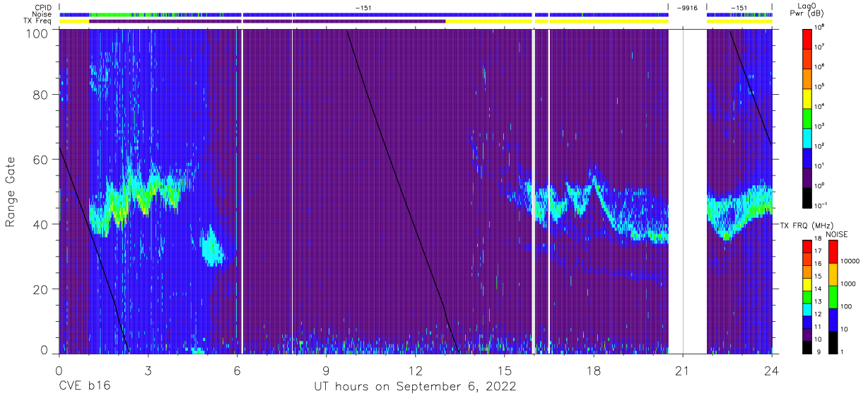Click the Noise row label
This screenshot has width=868, height=401.
pyautogui.click(x=42, y=15)
